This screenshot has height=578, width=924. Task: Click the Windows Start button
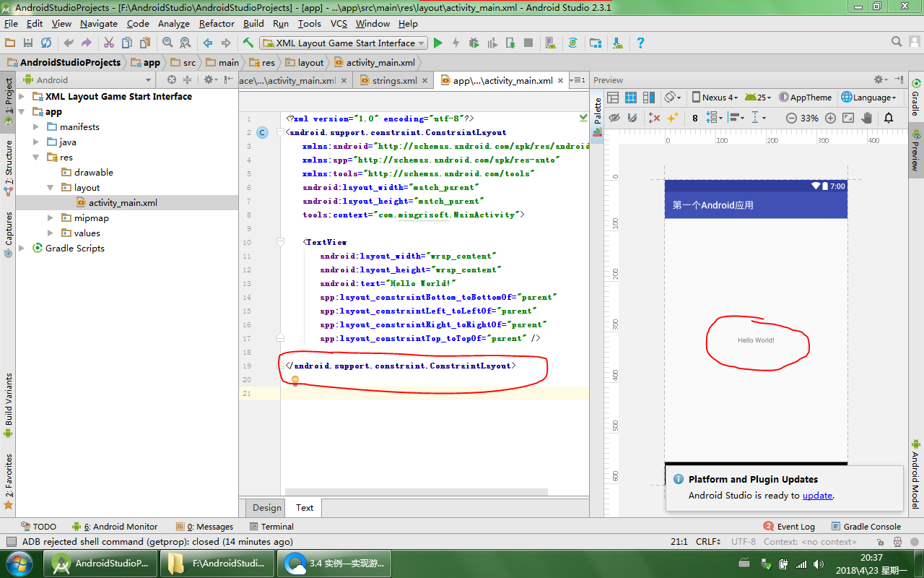click(19, 564)
